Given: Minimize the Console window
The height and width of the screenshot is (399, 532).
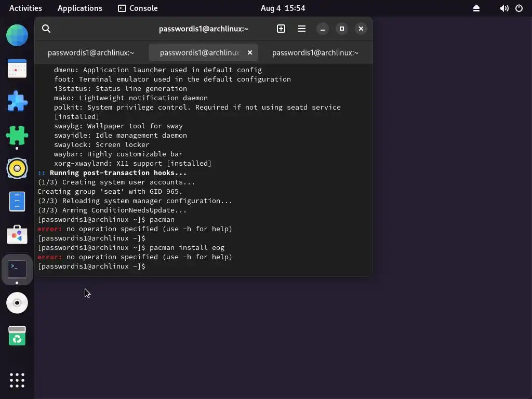Looking at the screenshot, I should tap(323, 29).
